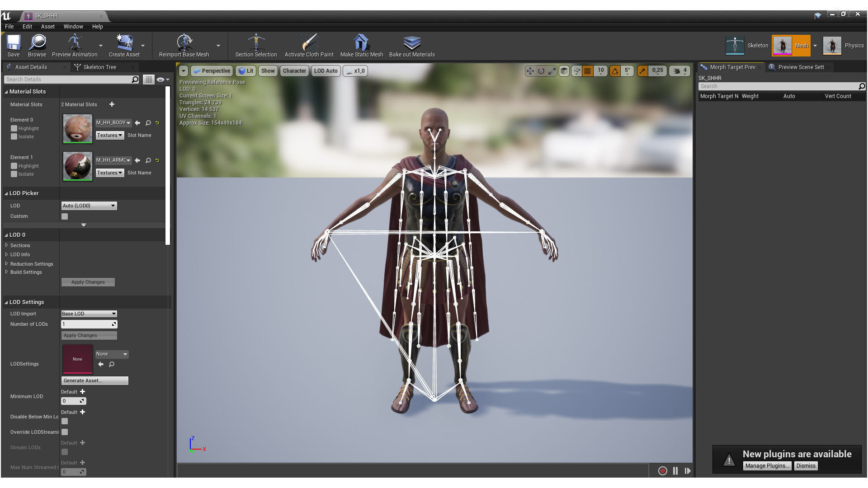Check Isolate for Element 1
868x488 pixels.
coord(14,174)
